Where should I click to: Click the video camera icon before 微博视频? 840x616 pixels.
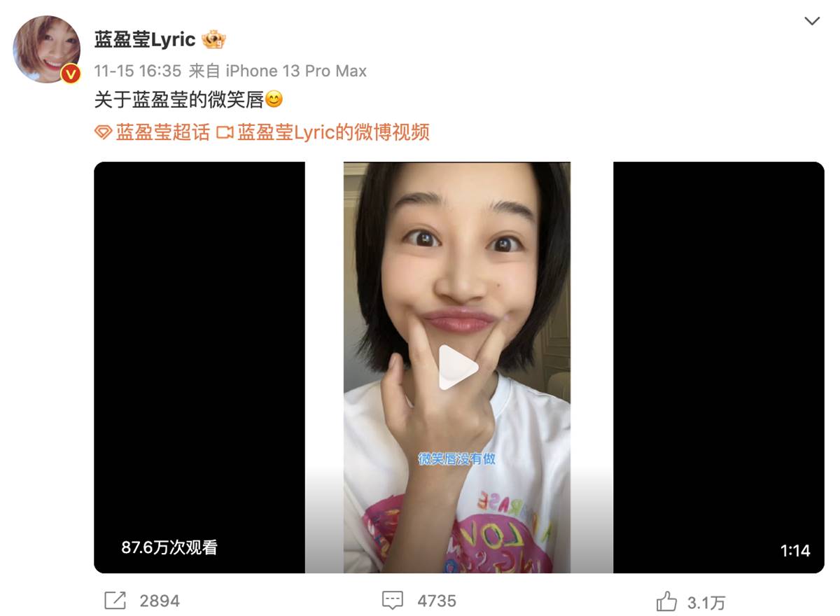[225, 132]
